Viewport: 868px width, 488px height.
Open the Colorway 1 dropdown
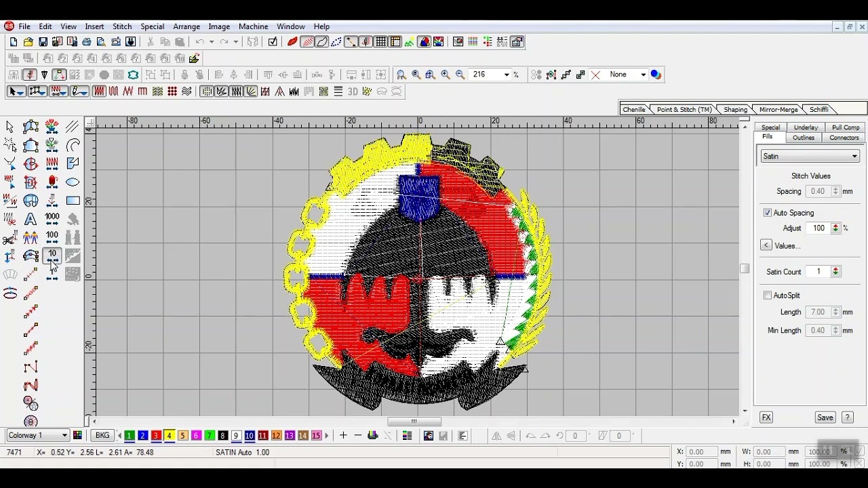(38, 436)
